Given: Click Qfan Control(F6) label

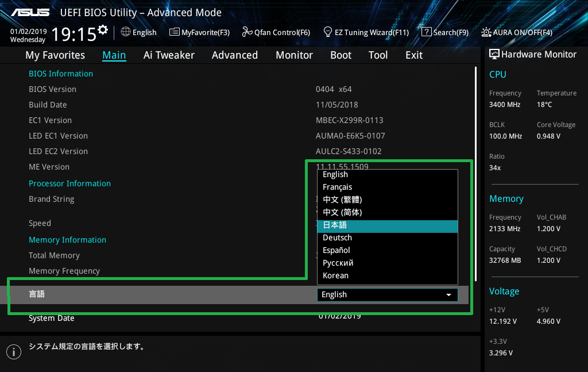Looking at the screenshot, I should point(282,33).
